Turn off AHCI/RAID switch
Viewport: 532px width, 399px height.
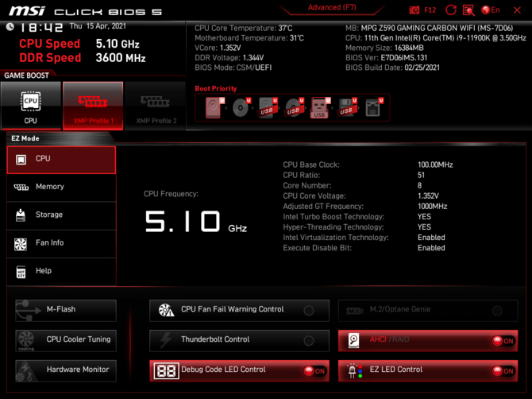click(x=503, y=341)
